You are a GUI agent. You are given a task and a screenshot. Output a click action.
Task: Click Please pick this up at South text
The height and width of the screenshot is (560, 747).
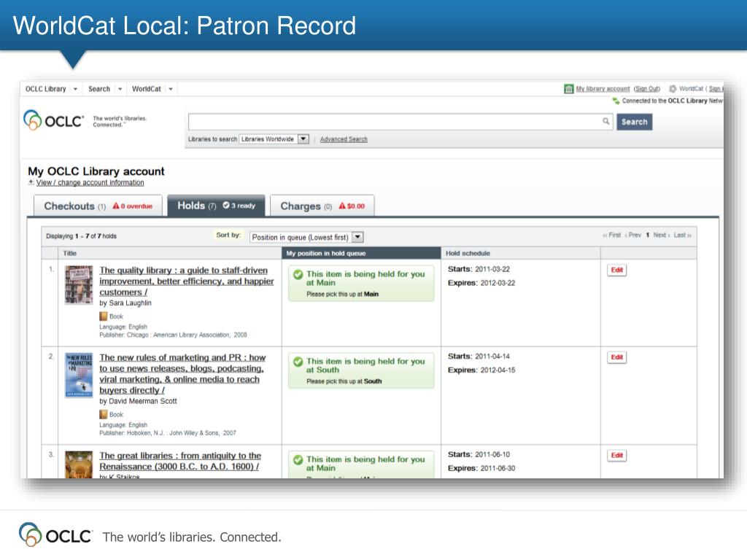pos(344,381)
